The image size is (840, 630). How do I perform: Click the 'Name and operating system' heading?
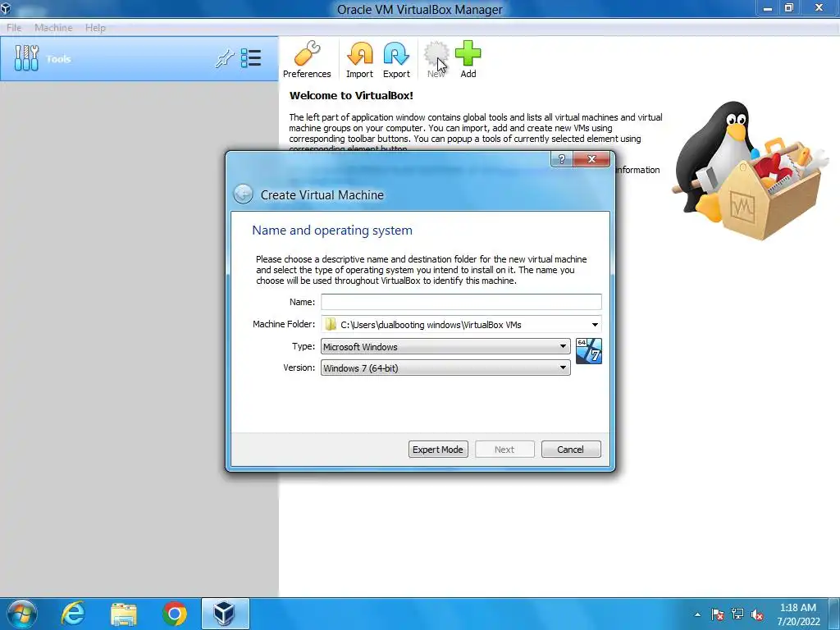click(x=332, y=231)
